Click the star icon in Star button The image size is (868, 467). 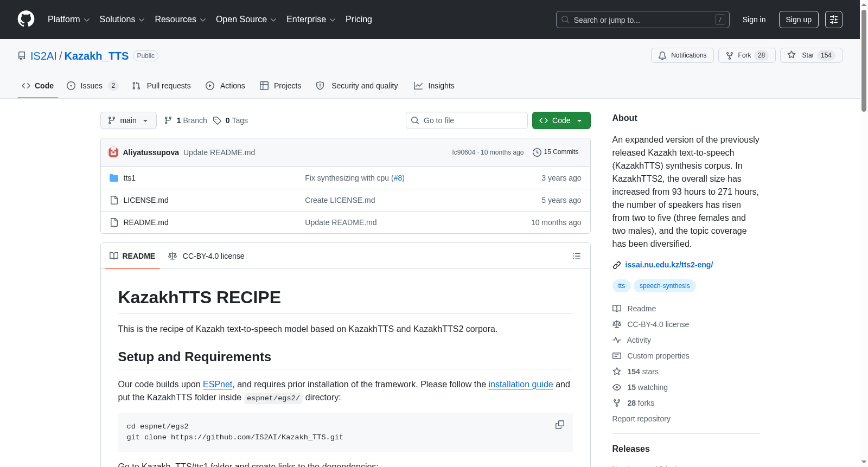coord(792,55)
